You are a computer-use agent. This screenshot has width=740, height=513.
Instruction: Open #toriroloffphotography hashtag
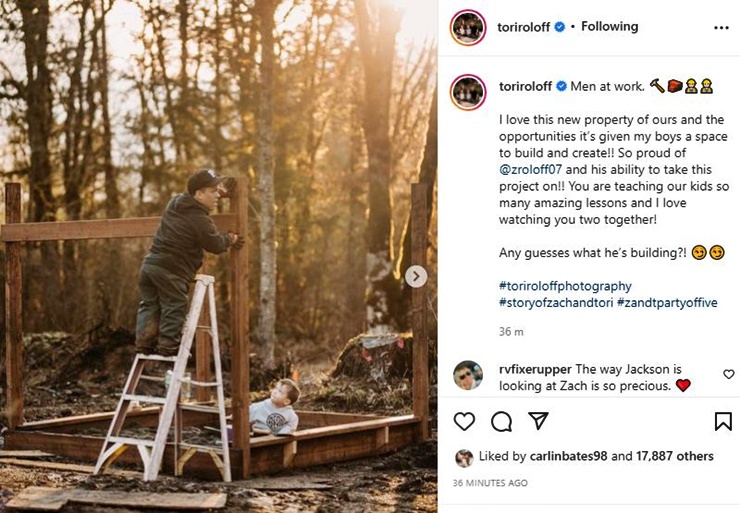[x=565, y=286]
